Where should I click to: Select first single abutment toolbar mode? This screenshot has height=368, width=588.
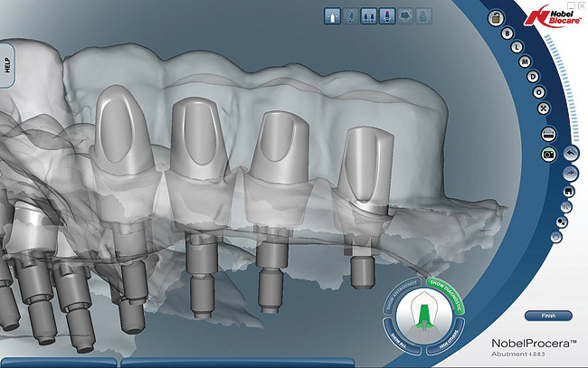[331, 15]
